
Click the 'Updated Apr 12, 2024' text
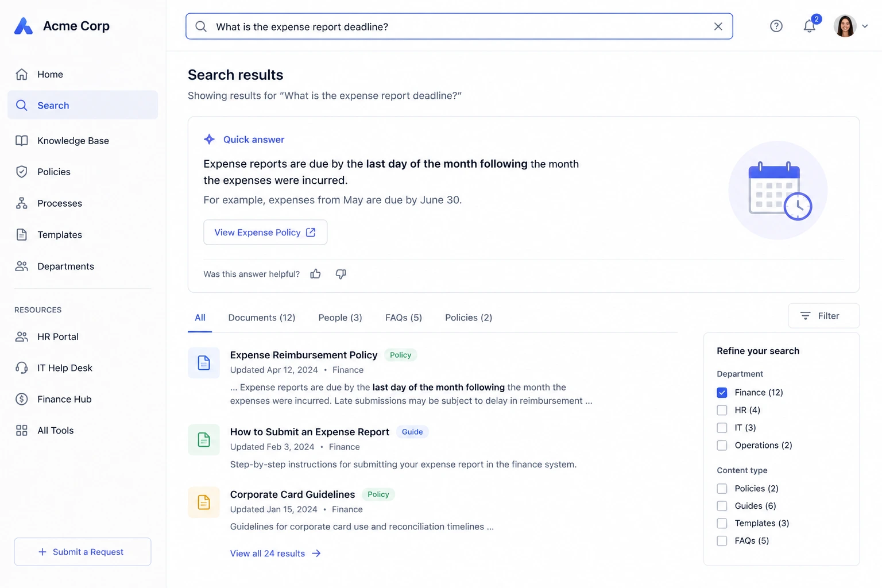tap(274, 370)
